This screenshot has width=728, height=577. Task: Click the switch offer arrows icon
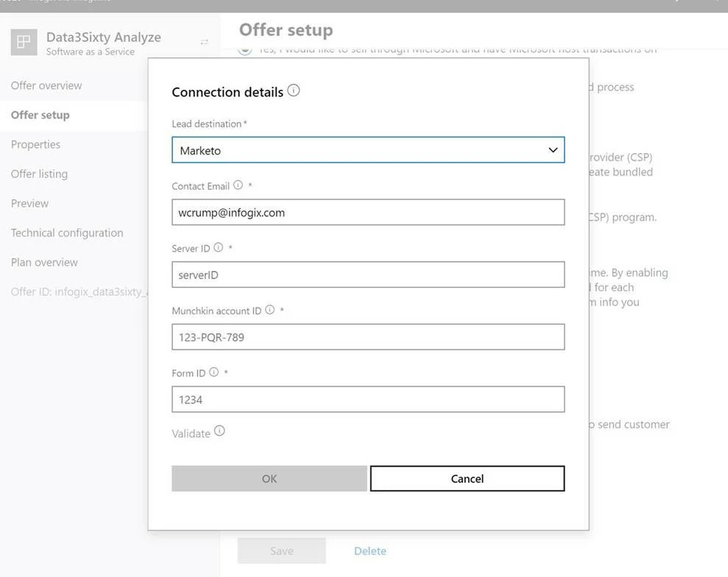(x=205, y=42)
